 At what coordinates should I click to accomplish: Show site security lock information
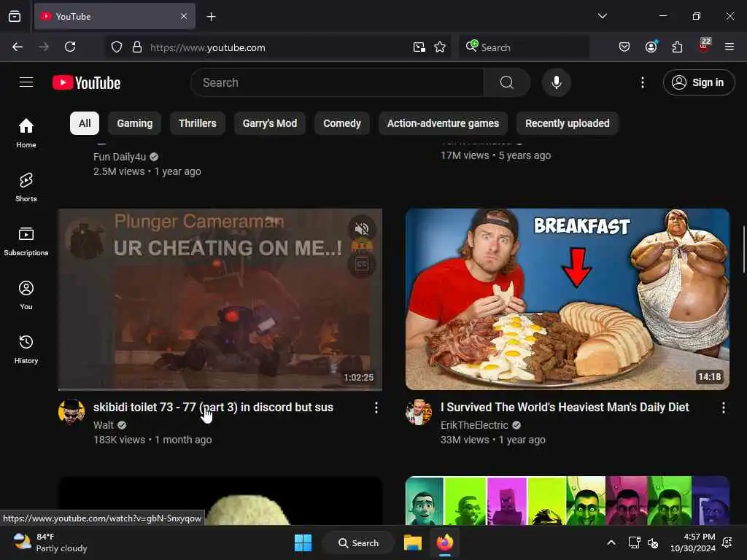137,47
